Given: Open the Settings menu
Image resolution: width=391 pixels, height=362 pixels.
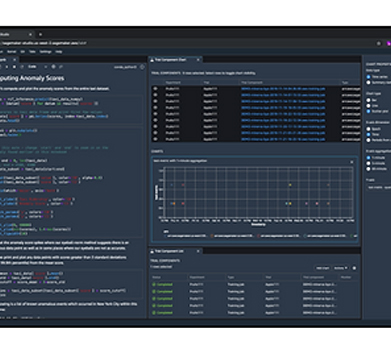Looking at the screenshot, I should pyautogui.click(x=46, y=52).
